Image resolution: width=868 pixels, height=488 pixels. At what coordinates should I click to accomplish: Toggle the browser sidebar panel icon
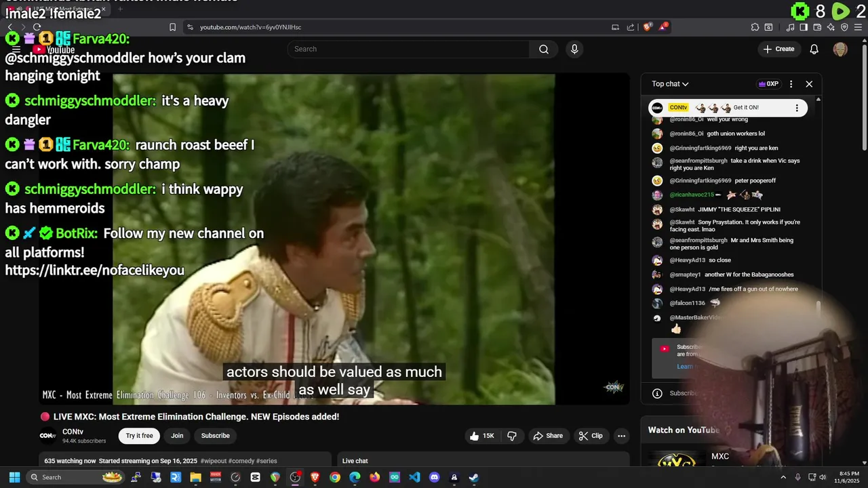pyautogui.click(x=804, y=27)
